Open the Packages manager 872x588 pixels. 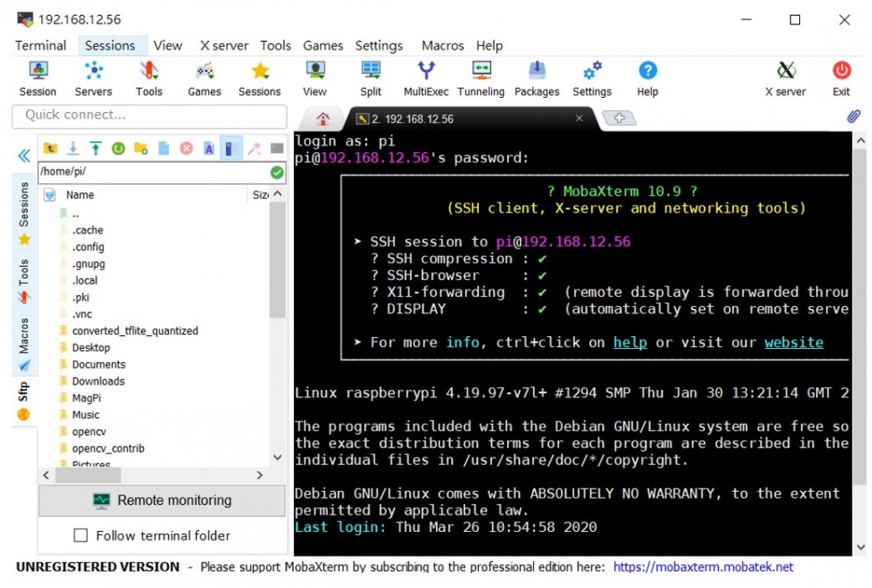[536, 78]
